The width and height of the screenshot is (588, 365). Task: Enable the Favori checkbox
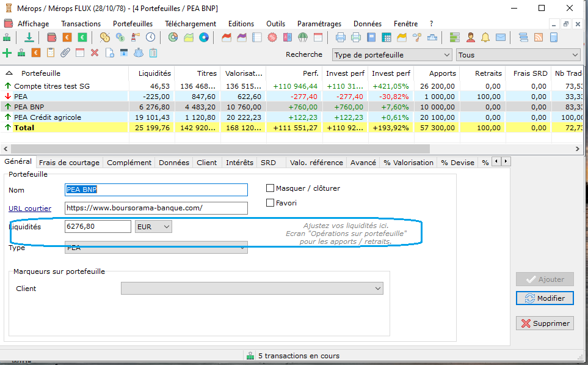[270, 203]
